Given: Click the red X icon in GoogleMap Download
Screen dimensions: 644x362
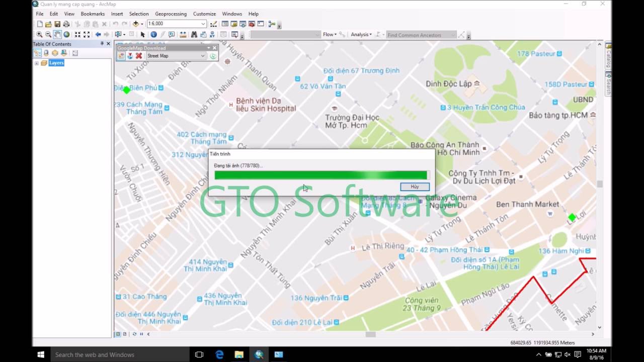Looking at the screenshot, I should pos(139,56).
